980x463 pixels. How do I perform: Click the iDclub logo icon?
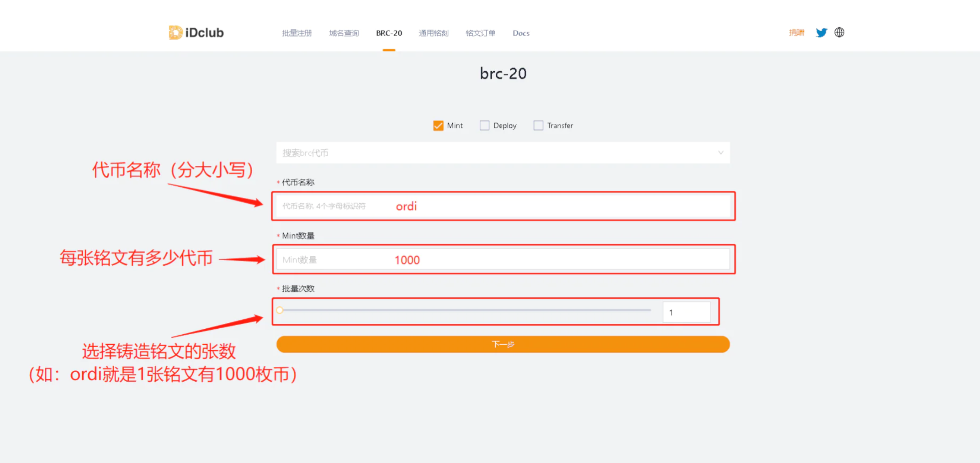pos(176,32)
